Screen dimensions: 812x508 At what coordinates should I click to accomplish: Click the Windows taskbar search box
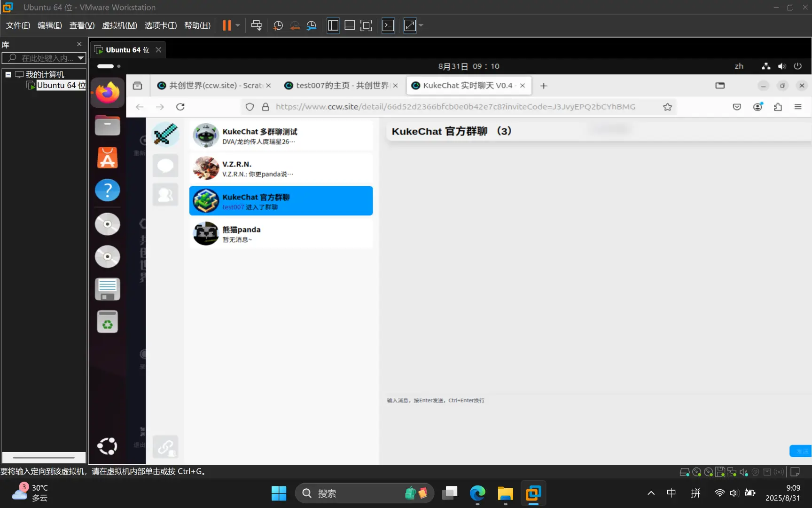click(364, 493)
